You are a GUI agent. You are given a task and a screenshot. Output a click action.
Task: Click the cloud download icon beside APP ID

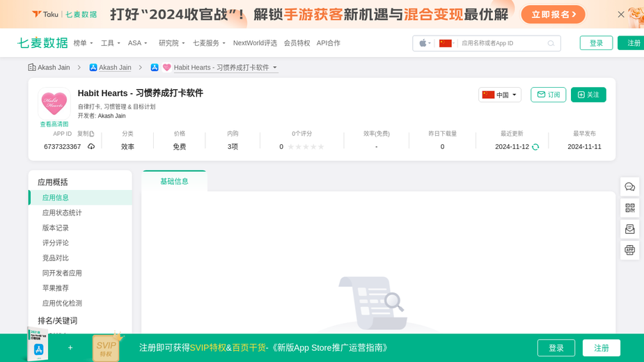[x=91, y=146]
